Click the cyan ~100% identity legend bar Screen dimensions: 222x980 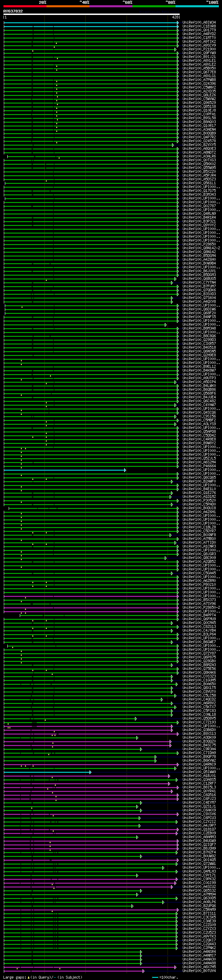click(197, 6)
